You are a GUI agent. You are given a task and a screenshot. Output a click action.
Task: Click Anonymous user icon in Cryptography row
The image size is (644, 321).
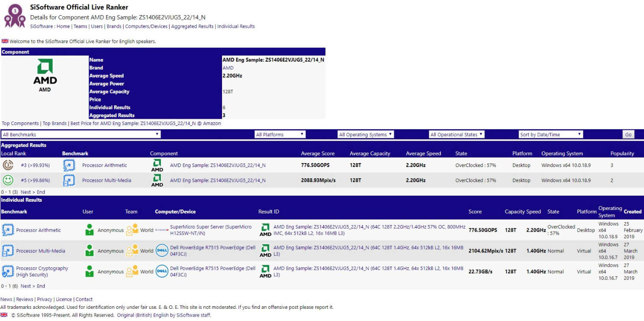click(x=89, y=272)
